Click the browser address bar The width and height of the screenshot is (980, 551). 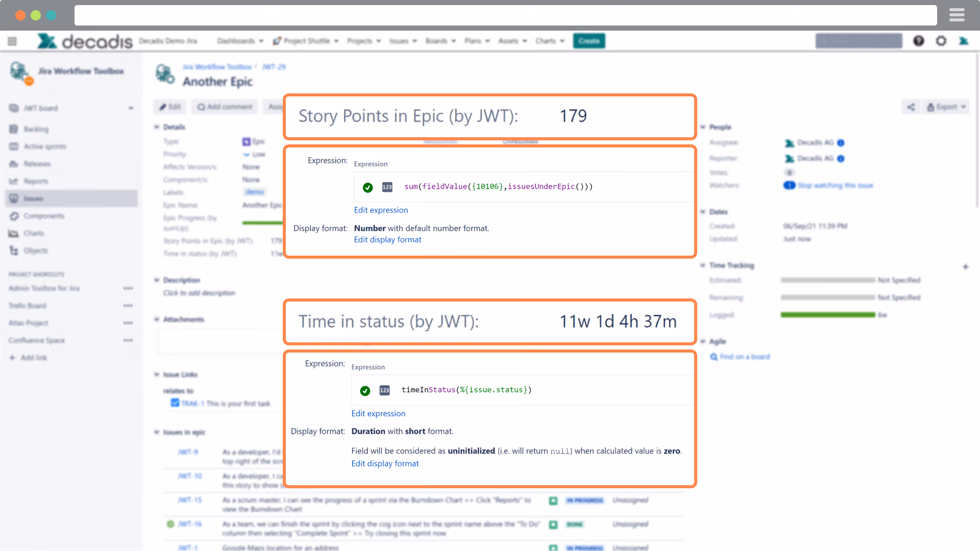pos(505,15)
